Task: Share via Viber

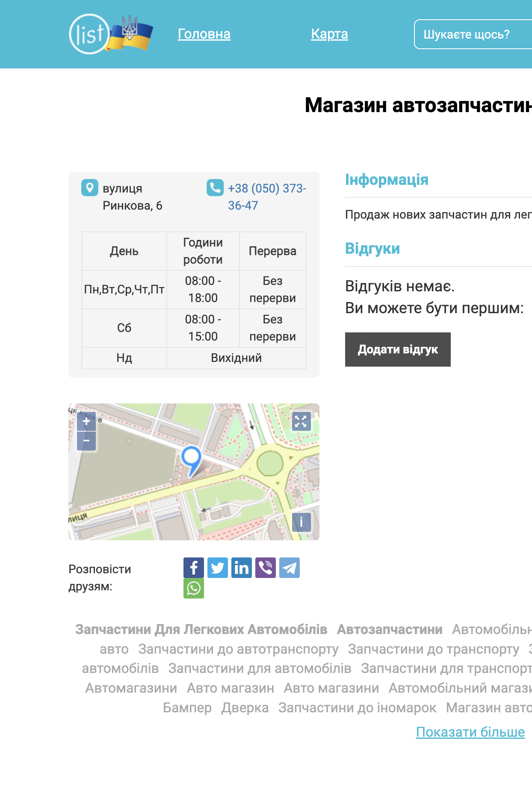Action: click(266, 568)
